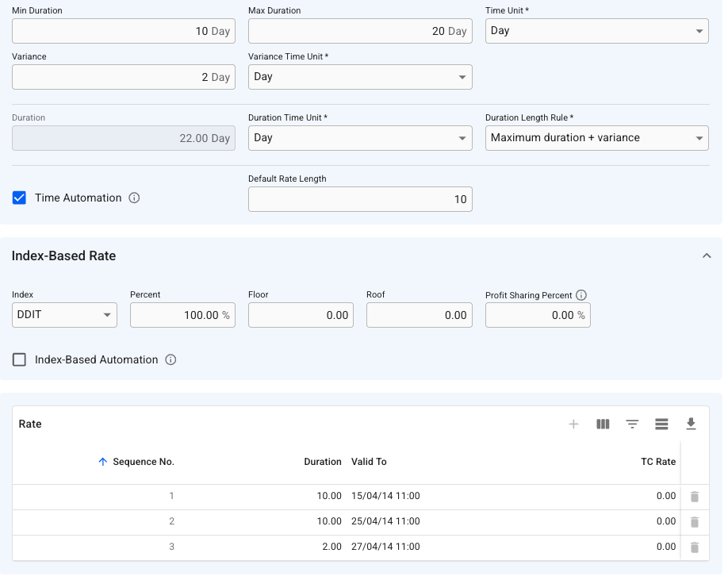Screen dimensions: 728x580
Task: Open the Duration Length Rule dropdown
Action: click(596, 138)
